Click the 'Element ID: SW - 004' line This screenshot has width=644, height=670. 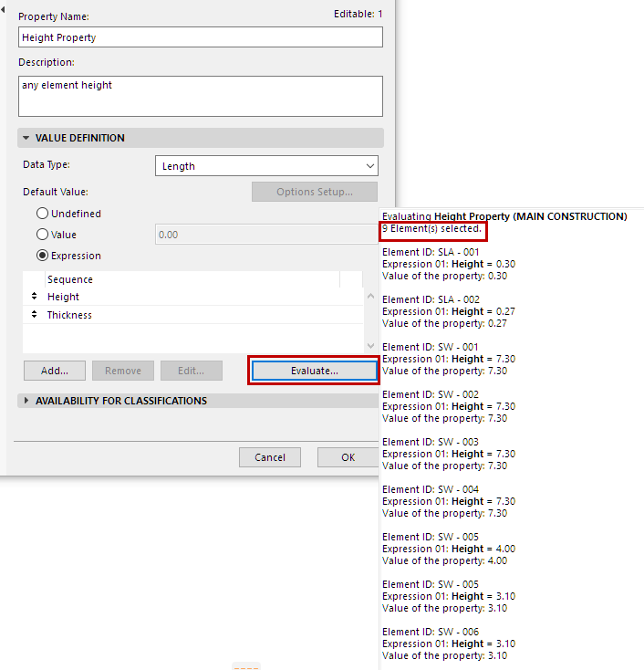pos(431,489)
